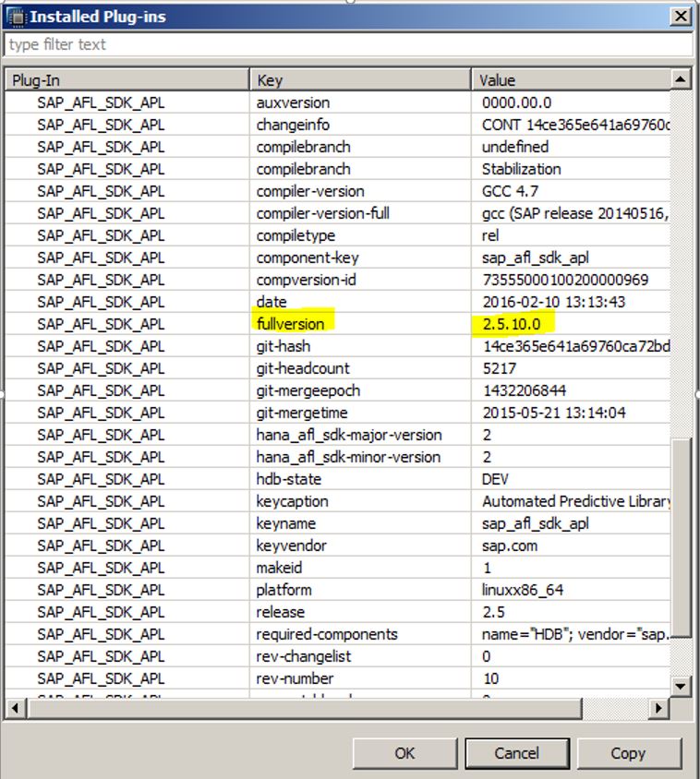Click the OK button

(404, 753)
